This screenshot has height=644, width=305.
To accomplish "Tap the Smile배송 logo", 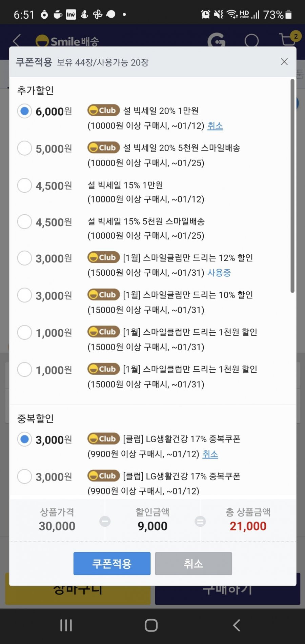I will pos(67,41).
